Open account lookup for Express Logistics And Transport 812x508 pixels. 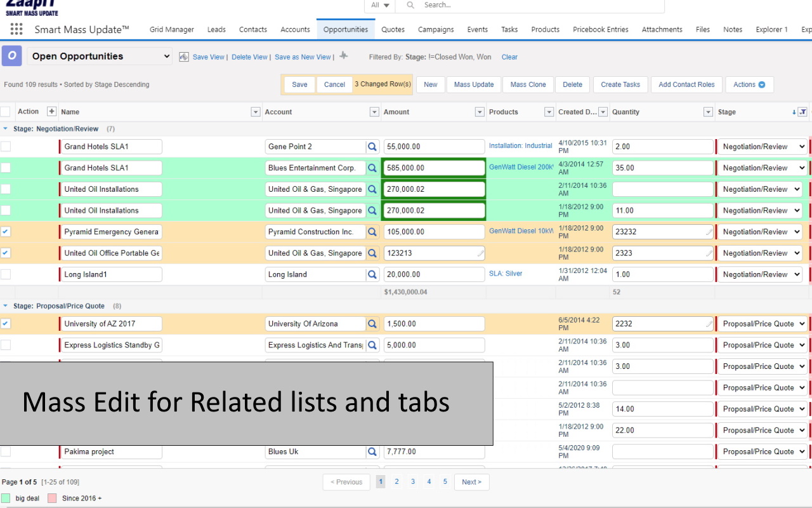pos(372,345)
